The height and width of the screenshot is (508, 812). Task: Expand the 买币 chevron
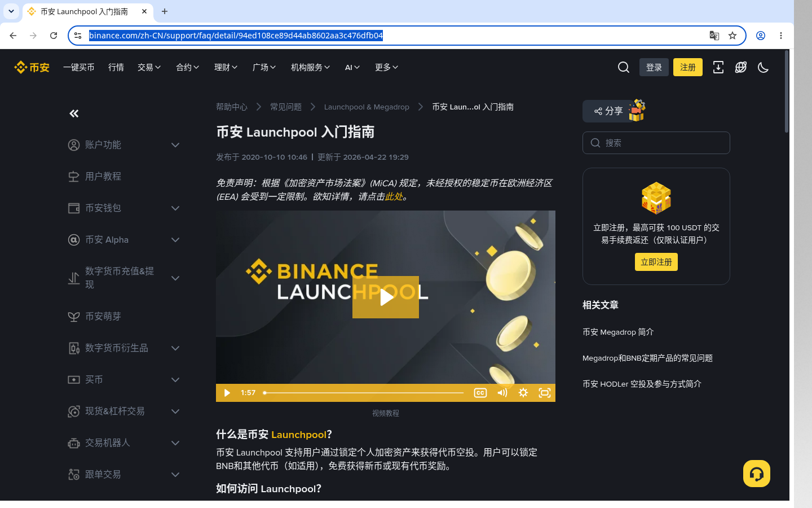(175, 380)
